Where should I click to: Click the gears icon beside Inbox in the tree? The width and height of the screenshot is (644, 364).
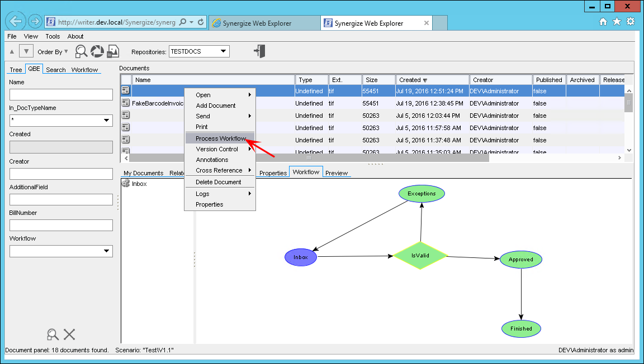(x=126, y=184)
